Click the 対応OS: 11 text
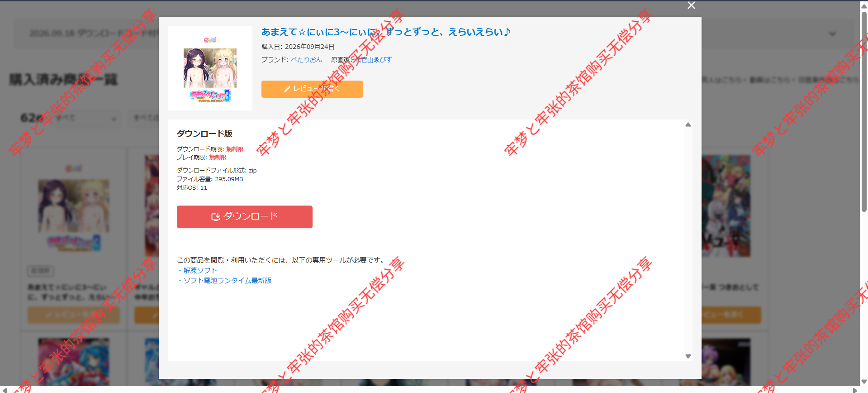The image size is (868, 393). pos(192,188)
